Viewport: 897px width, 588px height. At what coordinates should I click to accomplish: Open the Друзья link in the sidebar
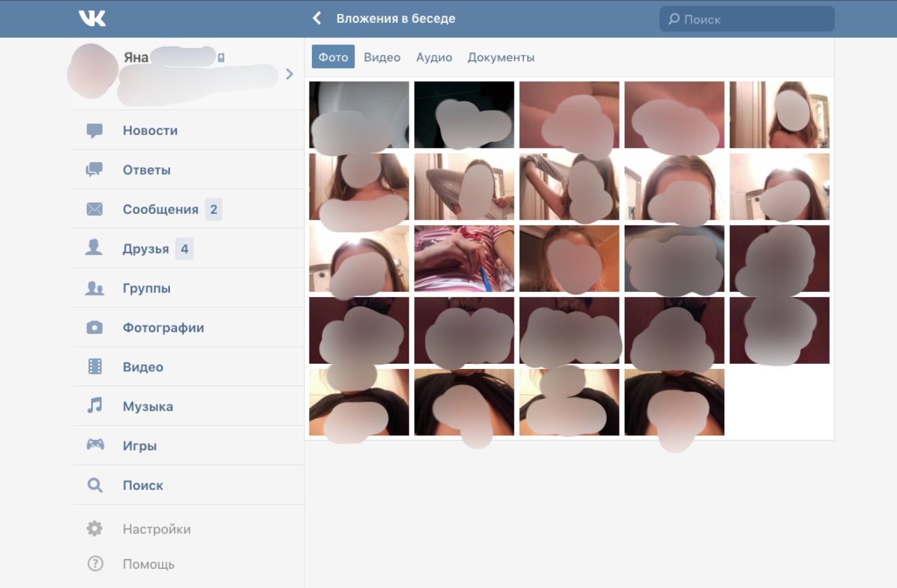pos(145,249)
